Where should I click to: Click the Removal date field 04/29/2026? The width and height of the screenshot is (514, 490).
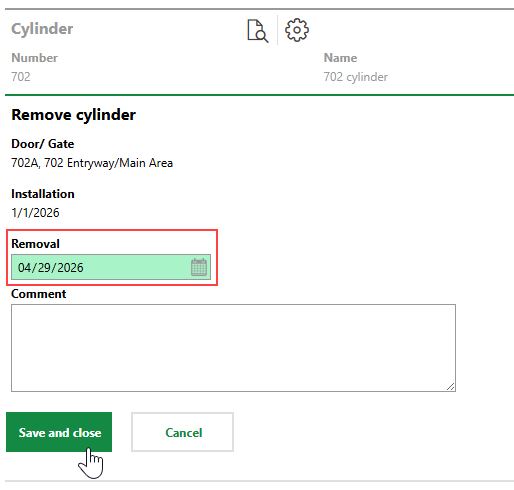[111, 267]
